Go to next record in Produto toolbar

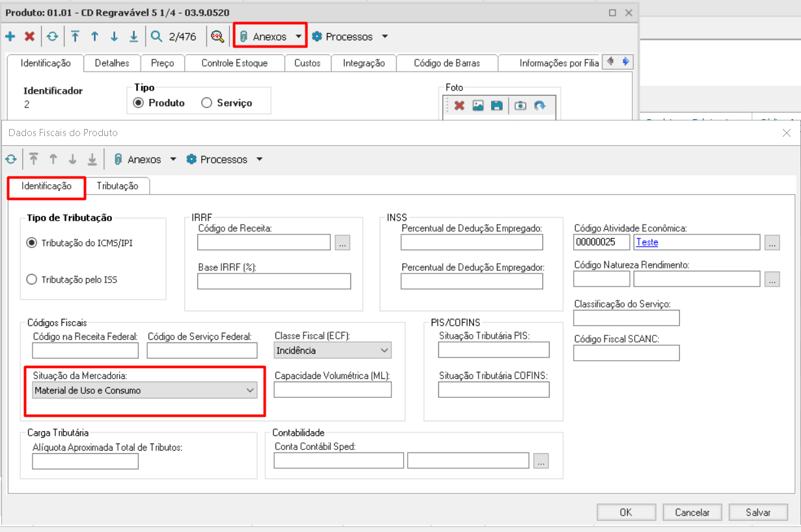(x=114, y=36)
